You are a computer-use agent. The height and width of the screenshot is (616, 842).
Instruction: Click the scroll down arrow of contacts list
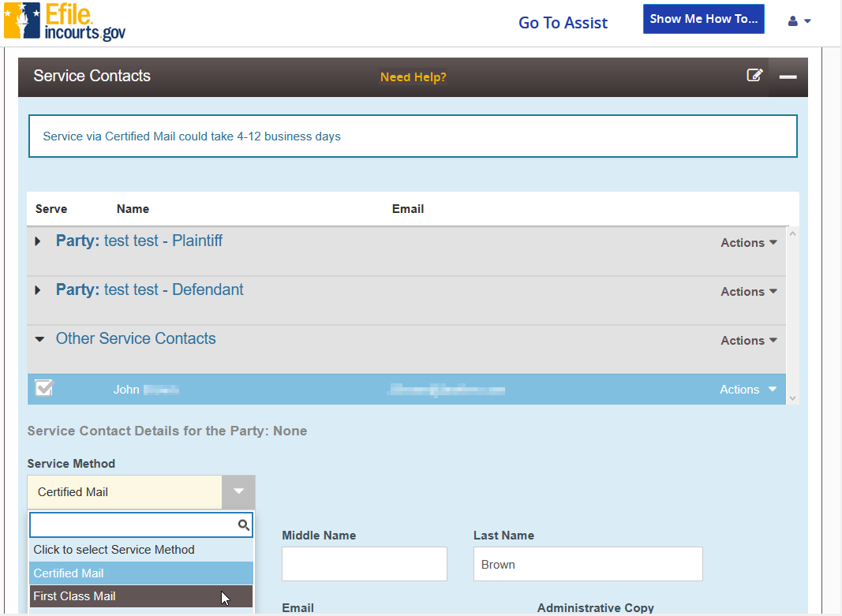pos(792,398)
